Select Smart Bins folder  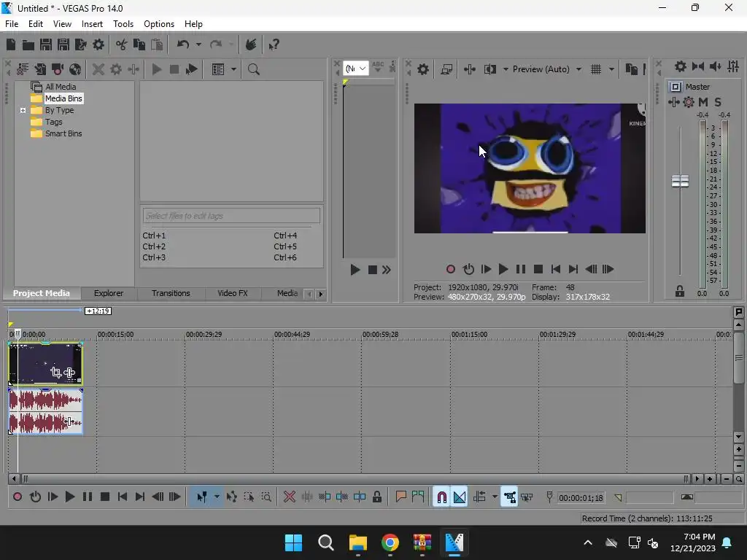63,134
